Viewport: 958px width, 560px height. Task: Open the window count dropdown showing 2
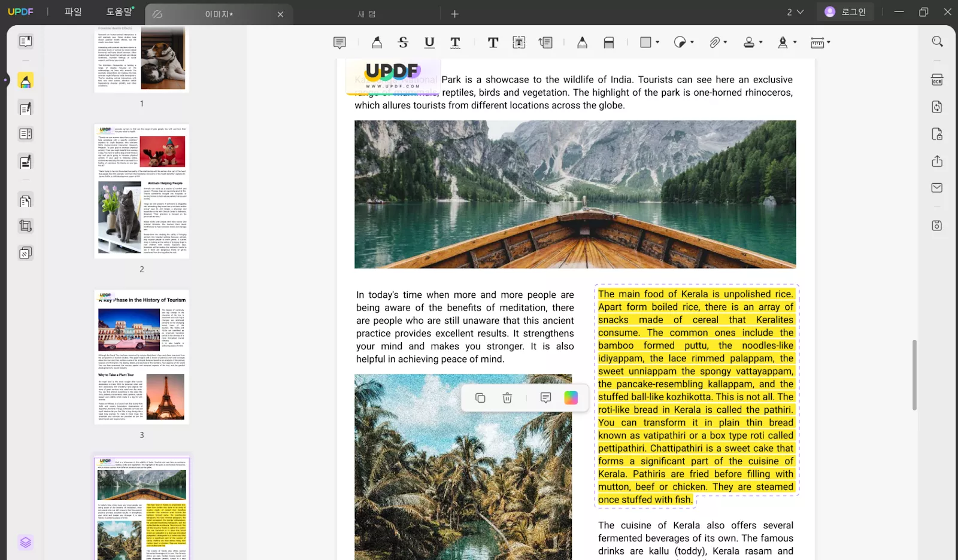pos(795,12)
